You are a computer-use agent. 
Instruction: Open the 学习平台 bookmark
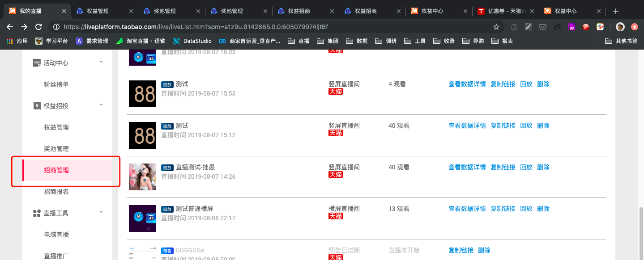[x=52, y=41]
